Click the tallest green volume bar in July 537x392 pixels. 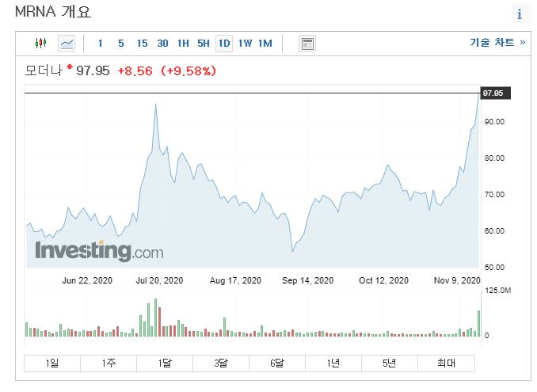pos(156,318)
